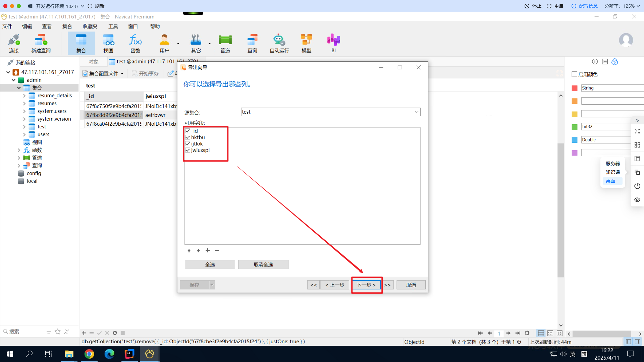Image resolution: width=644 pixels, height=362 pixels.
Task: Open the BI toolbar icon
Action: (333, 44)
